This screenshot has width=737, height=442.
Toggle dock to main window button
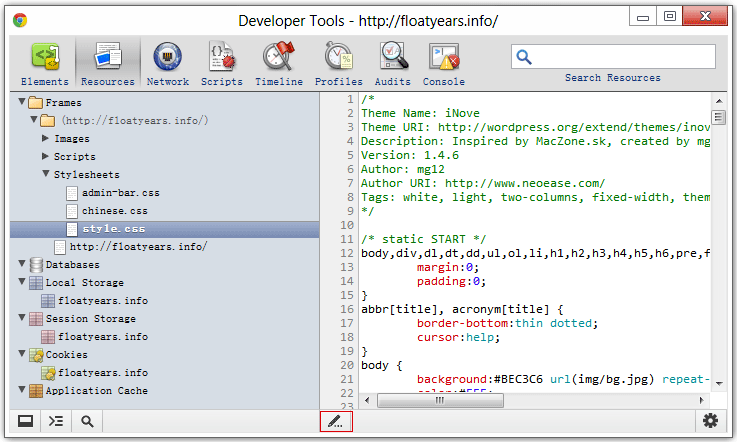25,421
